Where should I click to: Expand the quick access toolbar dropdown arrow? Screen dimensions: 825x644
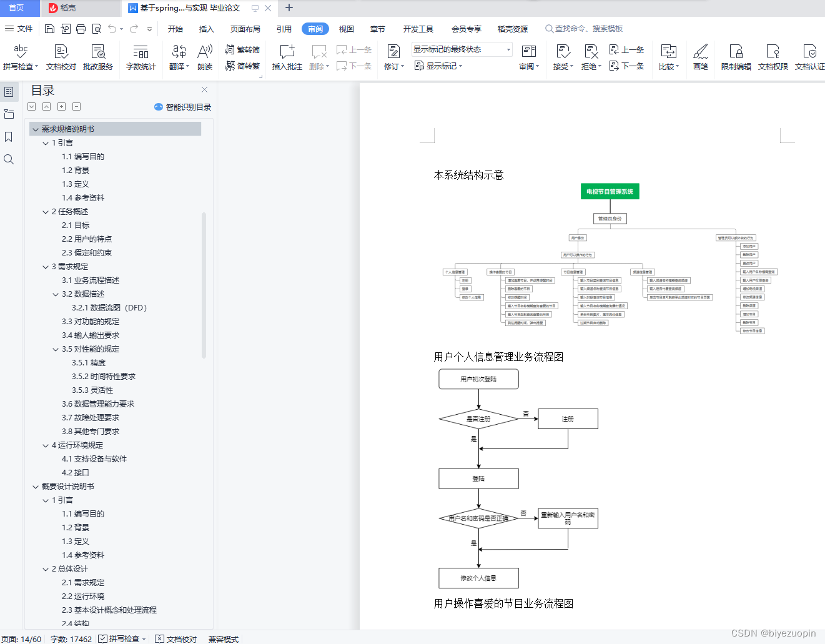click(x=149, y=29)
